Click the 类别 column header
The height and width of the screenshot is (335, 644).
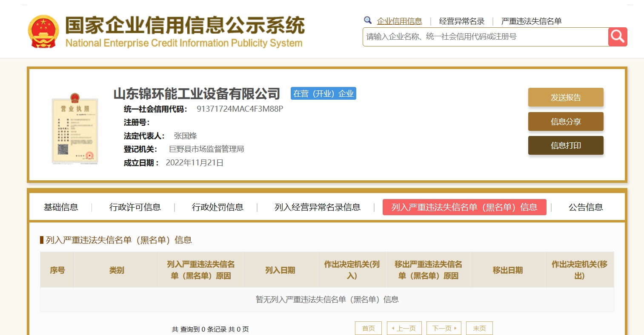tap(117, 270)
